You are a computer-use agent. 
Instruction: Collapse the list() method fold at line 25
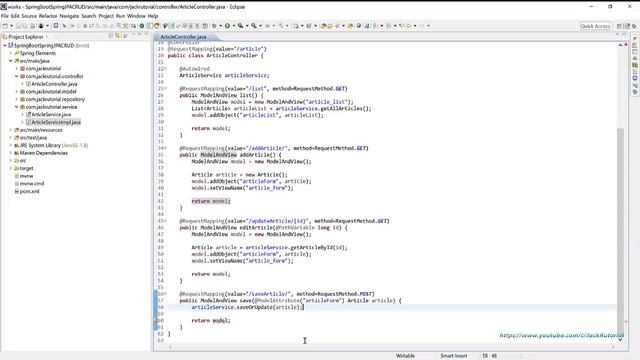pos(165,89)
